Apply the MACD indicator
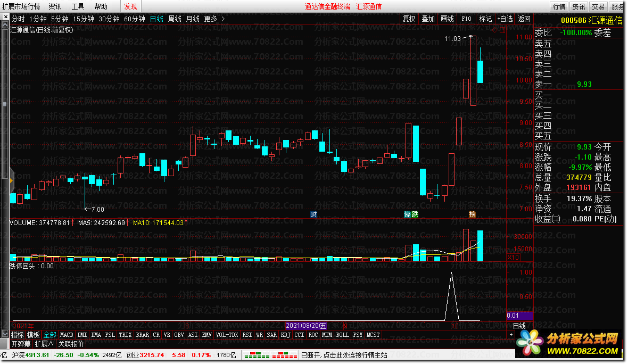Viewport: 628px width, 364px height. (x=67, y=335)
